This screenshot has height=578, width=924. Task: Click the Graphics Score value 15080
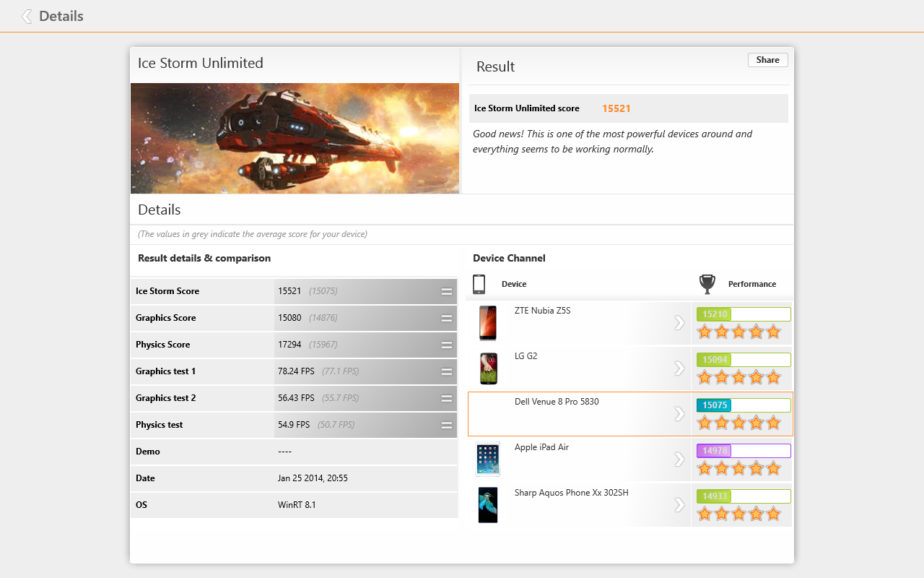pos(289,318)
